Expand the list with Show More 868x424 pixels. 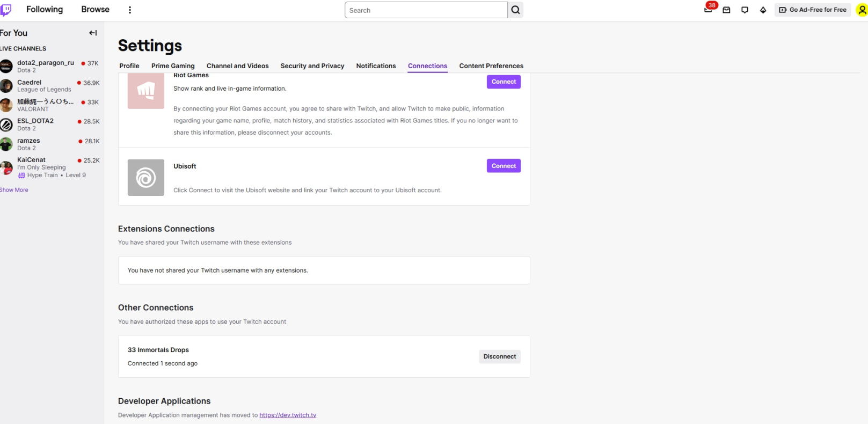coord(14,190)
